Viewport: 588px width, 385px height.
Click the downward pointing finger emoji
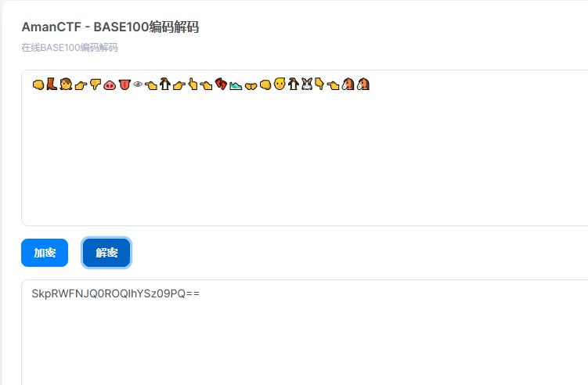click(x=319, y=84)
